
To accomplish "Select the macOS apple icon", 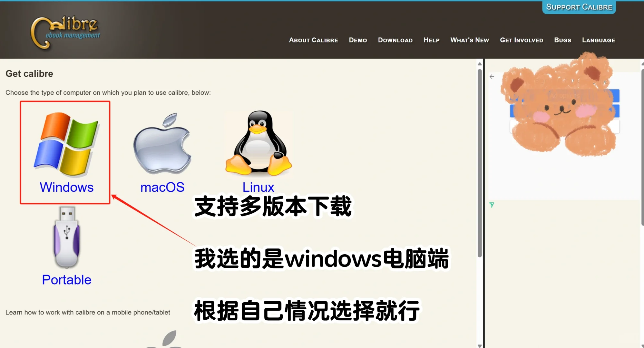I will click(x=162, y=144).
